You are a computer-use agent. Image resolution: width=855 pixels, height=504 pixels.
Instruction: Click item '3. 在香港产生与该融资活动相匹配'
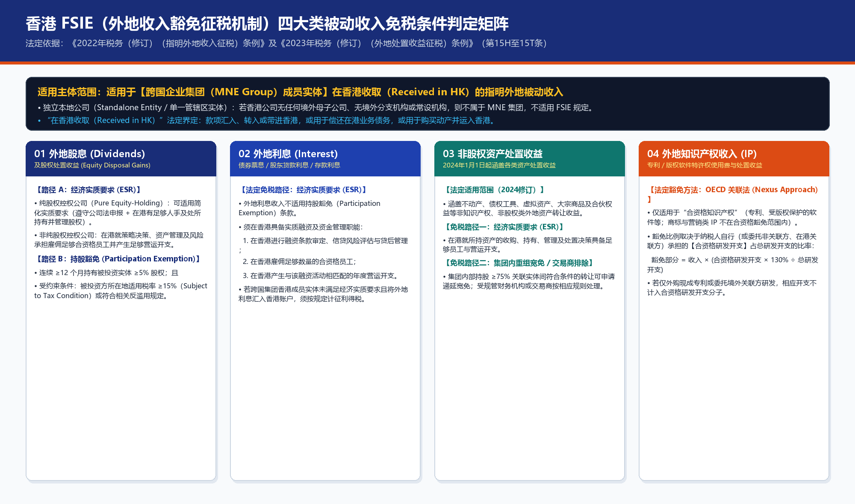click(x=322, y=276)
